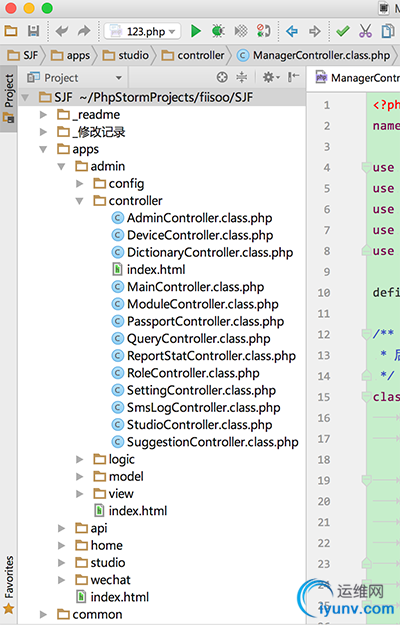Select SuggestionController.class.php file

205,442
